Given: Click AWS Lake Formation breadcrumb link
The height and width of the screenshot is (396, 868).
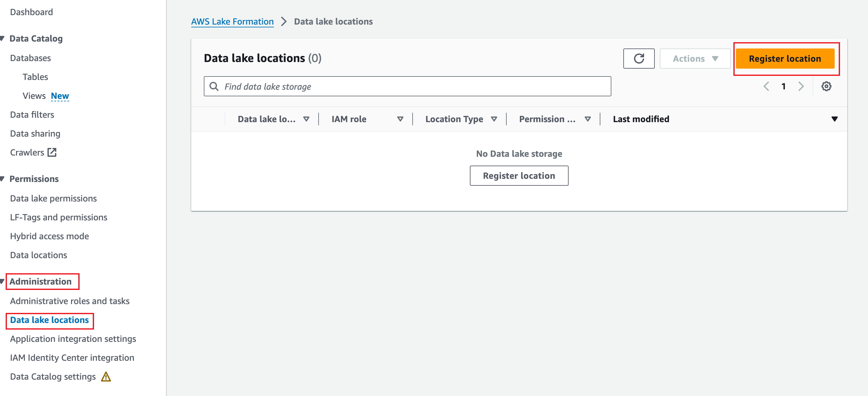Looking at the screenshot, I should [232, 21].
